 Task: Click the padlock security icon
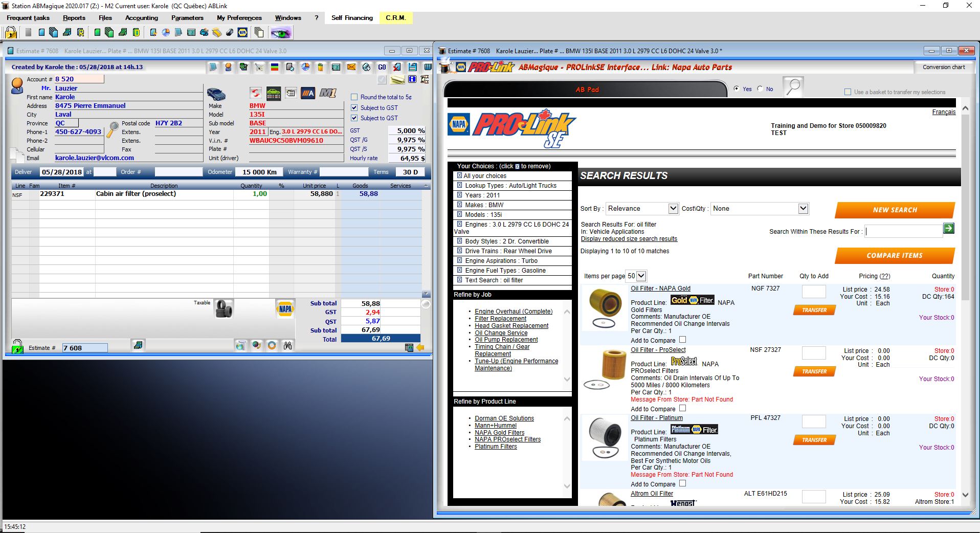pos(11,32)
